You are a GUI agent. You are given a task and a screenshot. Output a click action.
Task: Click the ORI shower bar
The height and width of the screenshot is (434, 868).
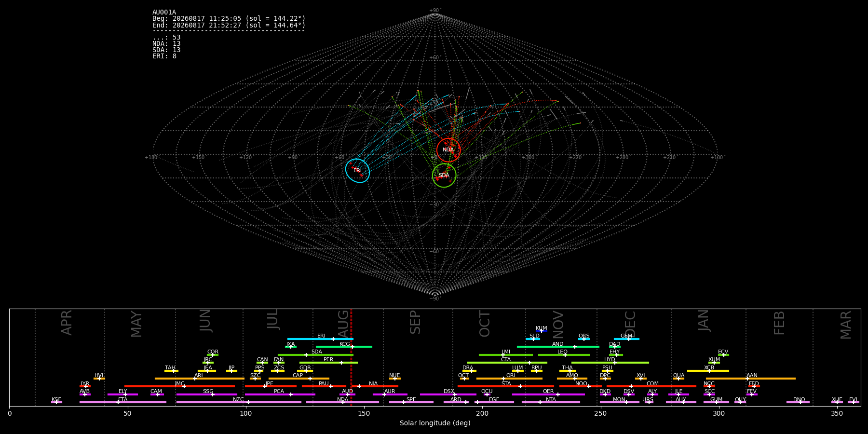[509, 379]
